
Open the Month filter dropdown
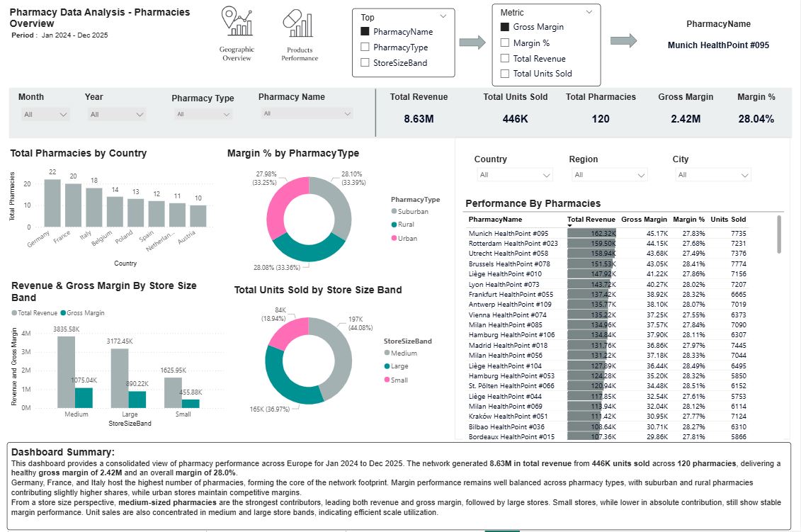click(x=45, y=114)
